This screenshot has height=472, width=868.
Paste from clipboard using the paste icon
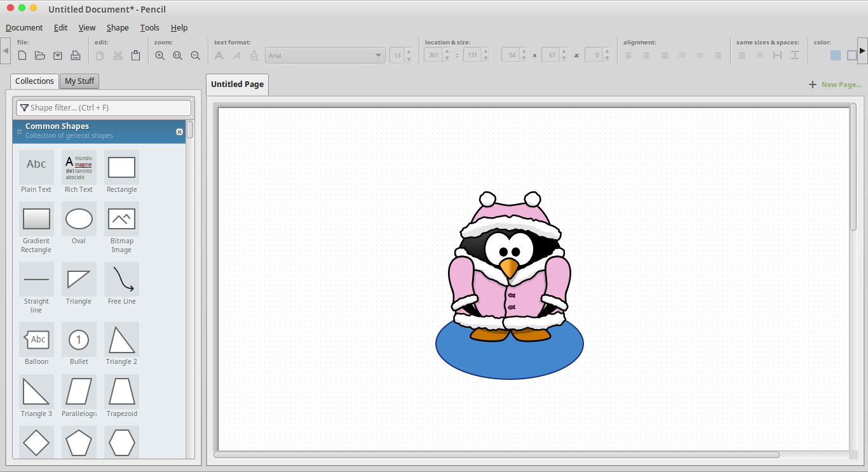[x=135, y=56]
